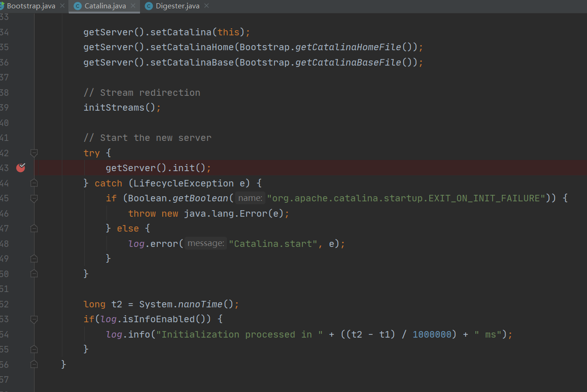Close the Digester.java tab
Viewport: 587px width, 392px height.
(207, 6)
